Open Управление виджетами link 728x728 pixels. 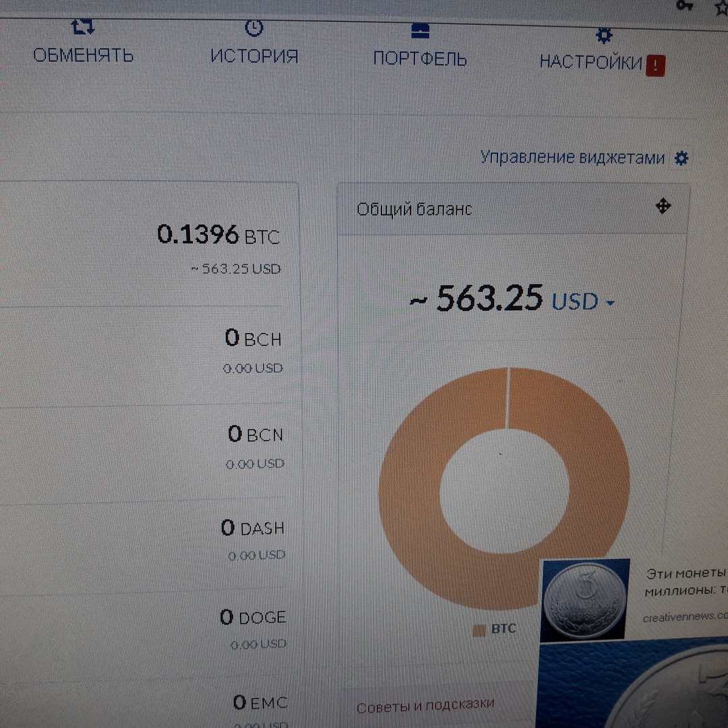coord(572,157)
